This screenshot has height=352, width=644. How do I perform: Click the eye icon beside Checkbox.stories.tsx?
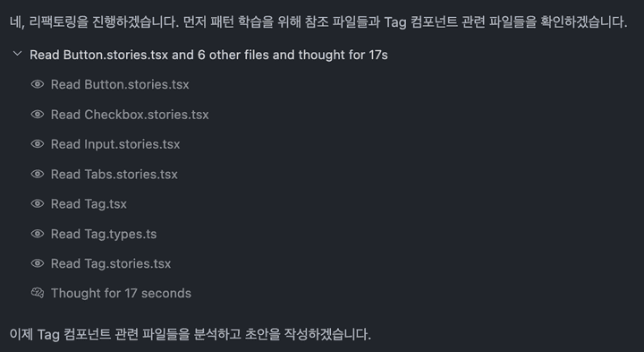click(x=38, y=115)
